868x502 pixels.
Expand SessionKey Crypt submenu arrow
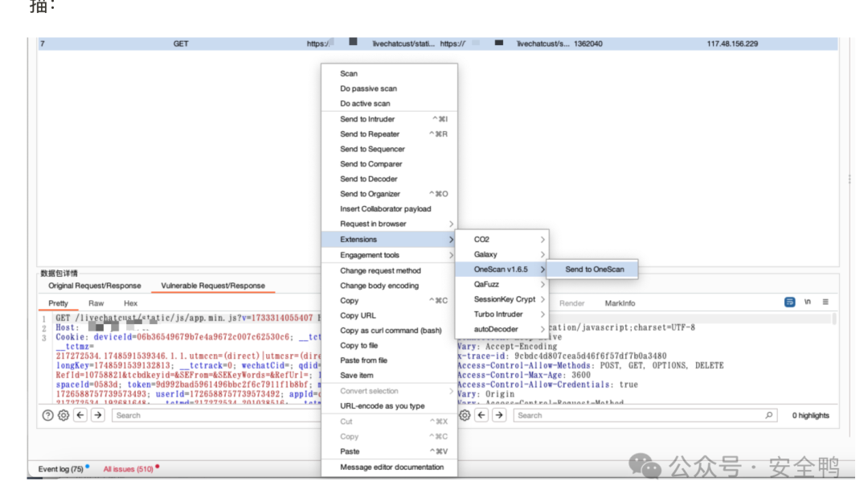tap(542, 299)
